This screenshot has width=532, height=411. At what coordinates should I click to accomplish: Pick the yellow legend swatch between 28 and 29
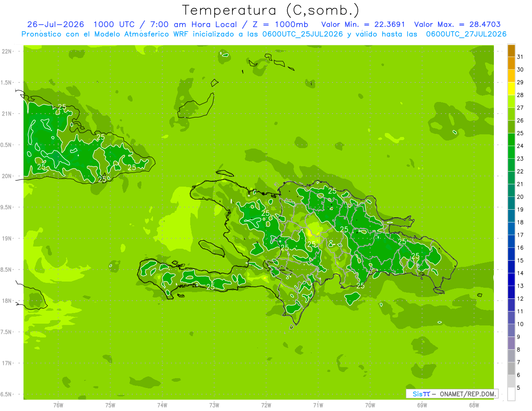coord(511,88)
